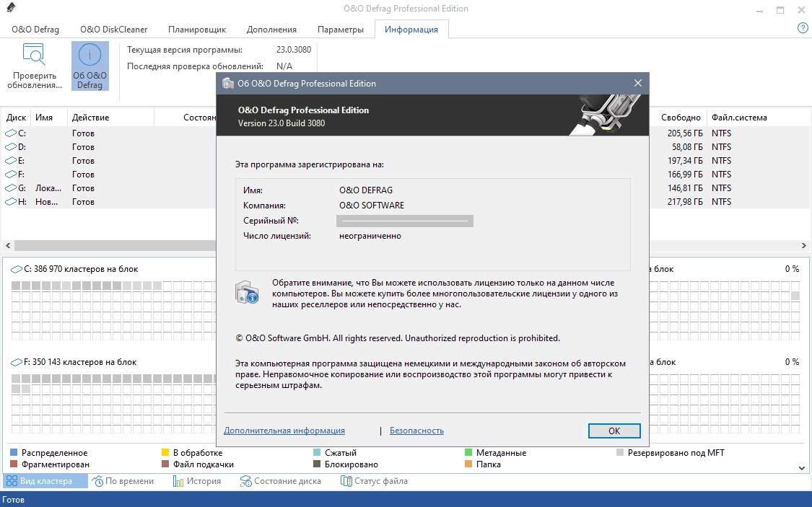Sort by the Файл.система column header
This screenshot has width=812, height=507.
[739, 118]
